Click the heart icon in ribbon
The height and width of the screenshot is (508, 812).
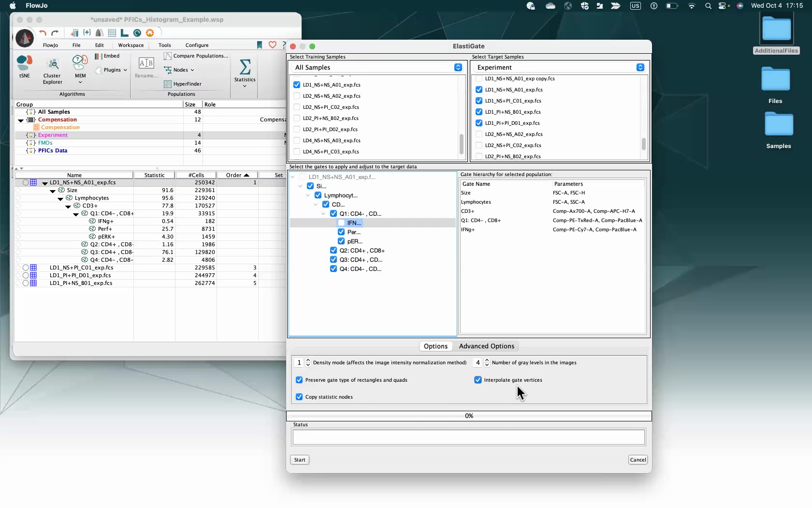273,45
